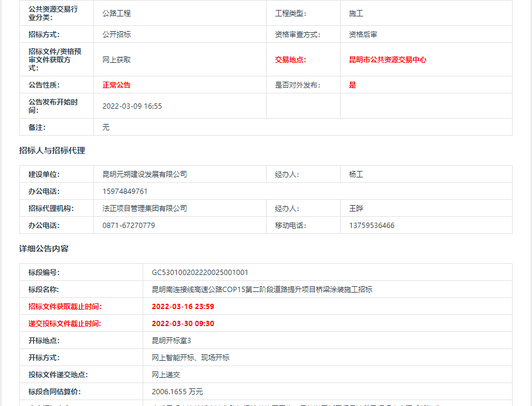This screenshot has width=532, height=406.
Task: Click the 昆明开标室3 bid opening location
Action: (x=171, y=341)
